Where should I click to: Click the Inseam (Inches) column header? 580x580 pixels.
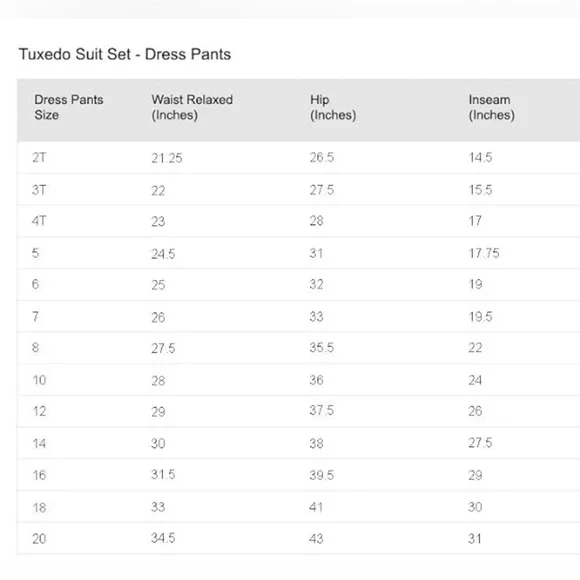tap(492, 107)
